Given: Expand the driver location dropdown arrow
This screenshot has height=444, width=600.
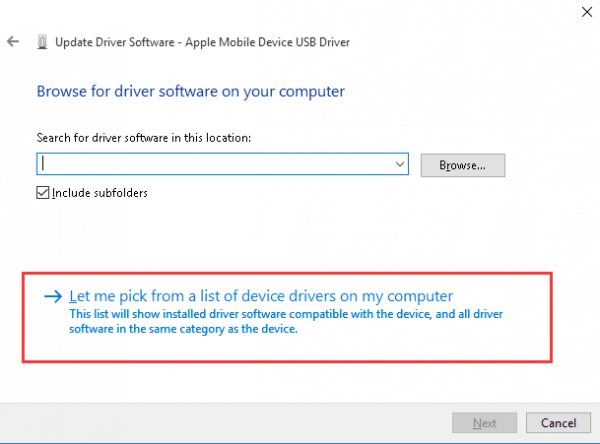Looking at the screenshot, I should (x=400, y=163).
